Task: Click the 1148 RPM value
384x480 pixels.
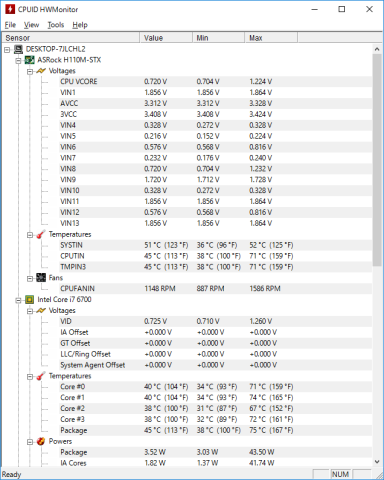Action: click(160, 289)
